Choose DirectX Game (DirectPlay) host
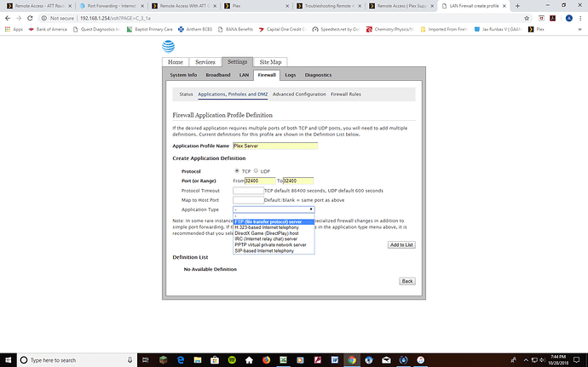588x367 pixels. (274, 233)
